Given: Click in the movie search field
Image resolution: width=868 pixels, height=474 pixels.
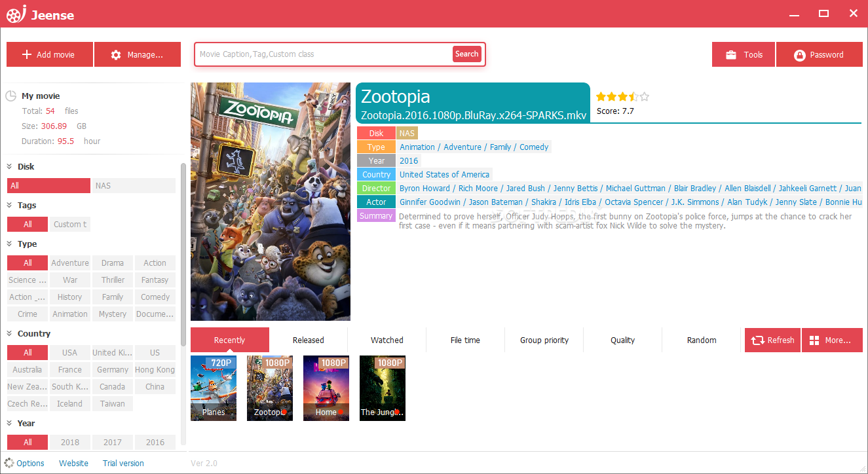Looking at the screenshot, I should click(x=324, y=54).
